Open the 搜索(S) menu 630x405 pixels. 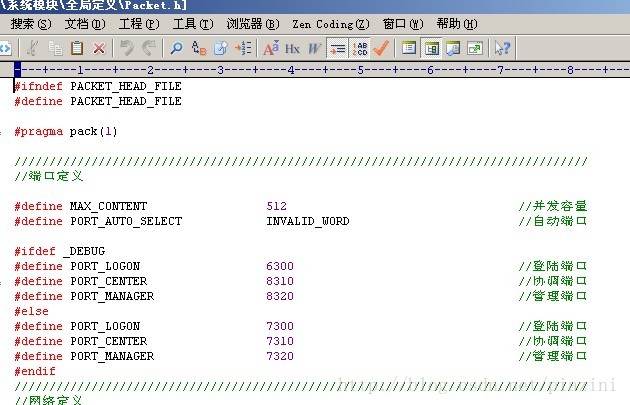point(31,24)
